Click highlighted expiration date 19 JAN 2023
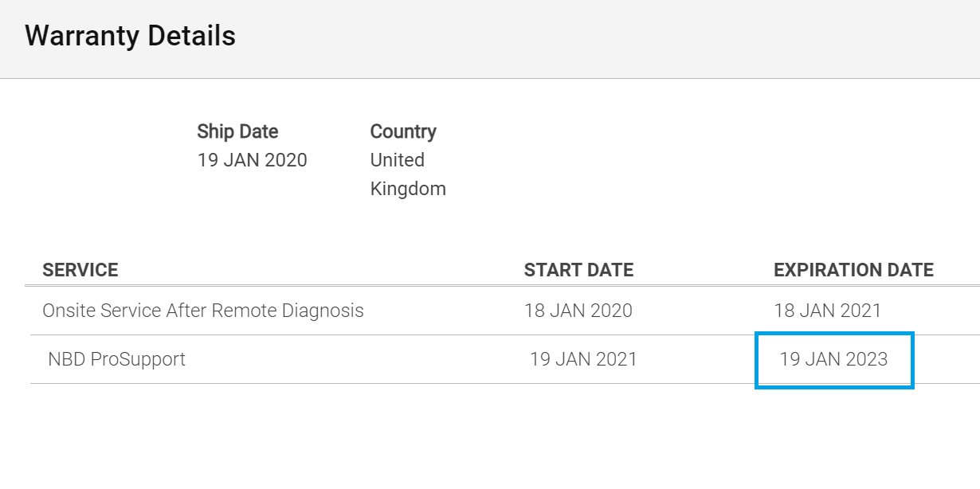This screenshot has height=489, width=980. pos(834,360)
